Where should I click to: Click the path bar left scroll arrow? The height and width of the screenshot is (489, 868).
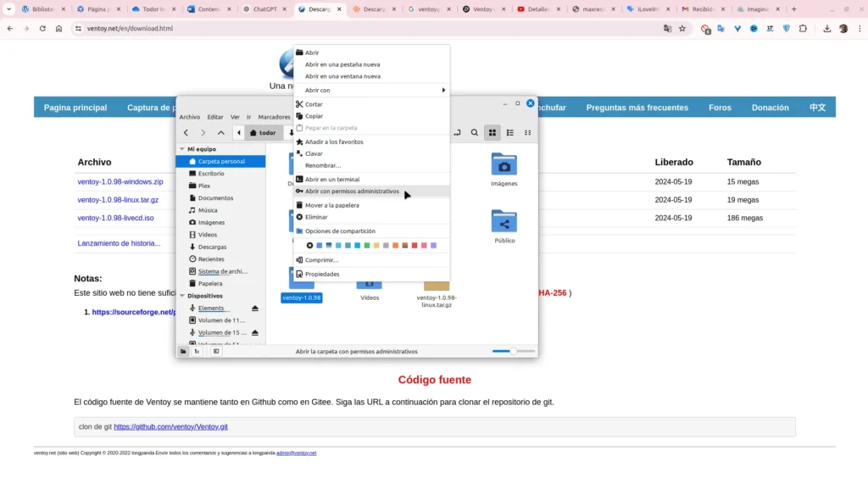[x=238, y=133]
